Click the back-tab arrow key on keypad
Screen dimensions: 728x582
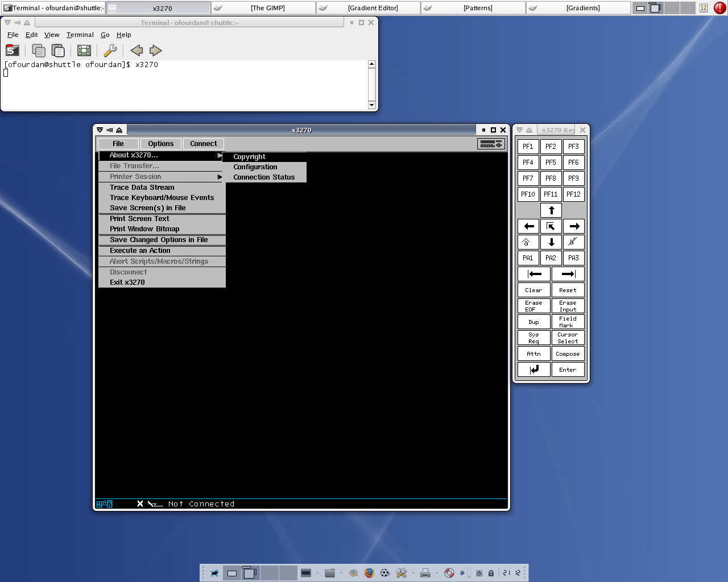[x=534, y=274]
